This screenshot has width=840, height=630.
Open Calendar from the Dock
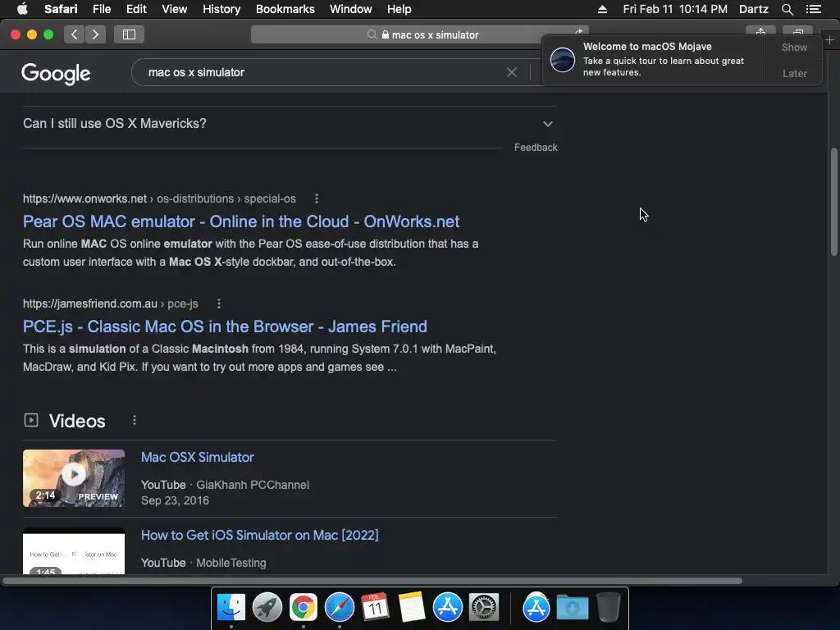(375, 608)
